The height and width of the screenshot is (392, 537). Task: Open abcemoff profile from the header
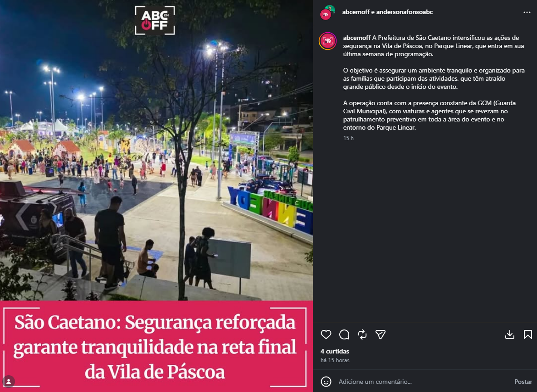coord(356,12)
